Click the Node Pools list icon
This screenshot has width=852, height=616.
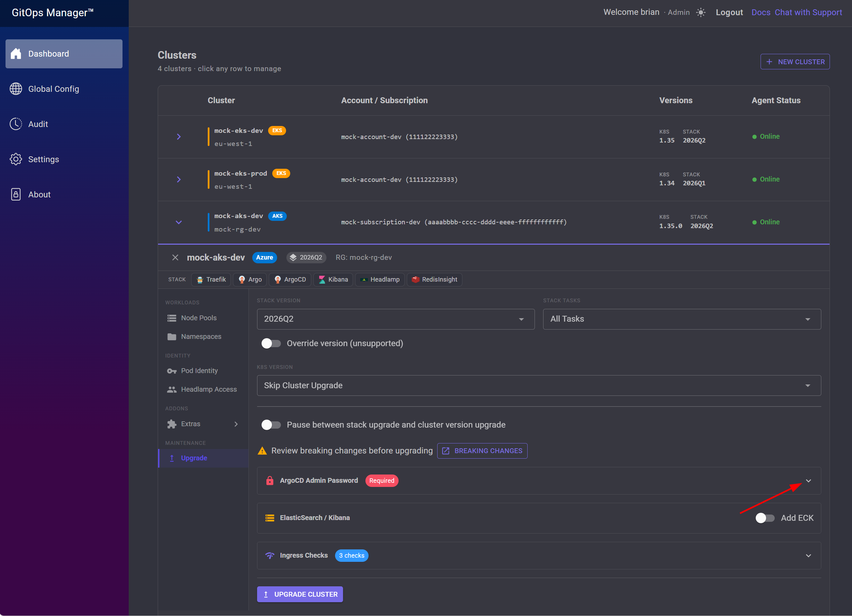[x=172, y=318]
